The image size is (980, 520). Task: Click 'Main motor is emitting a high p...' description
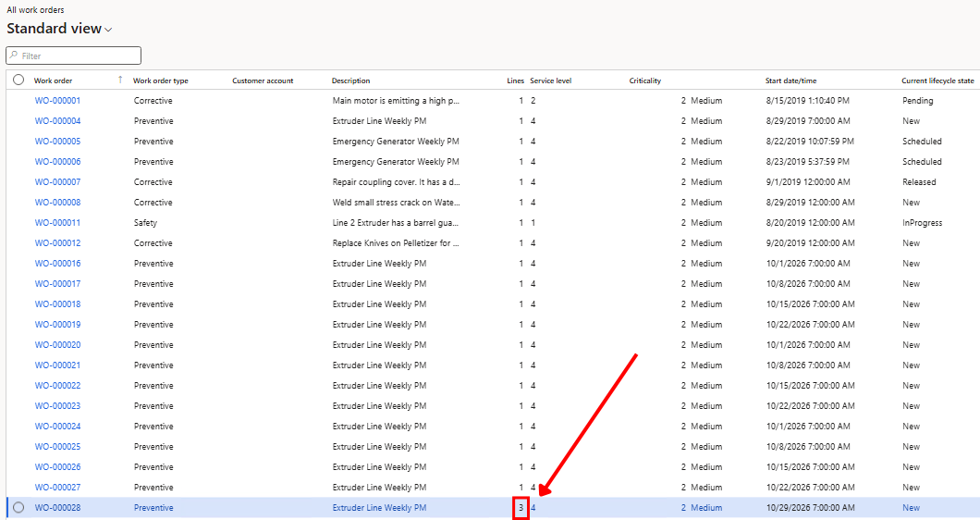click(396, 101)
